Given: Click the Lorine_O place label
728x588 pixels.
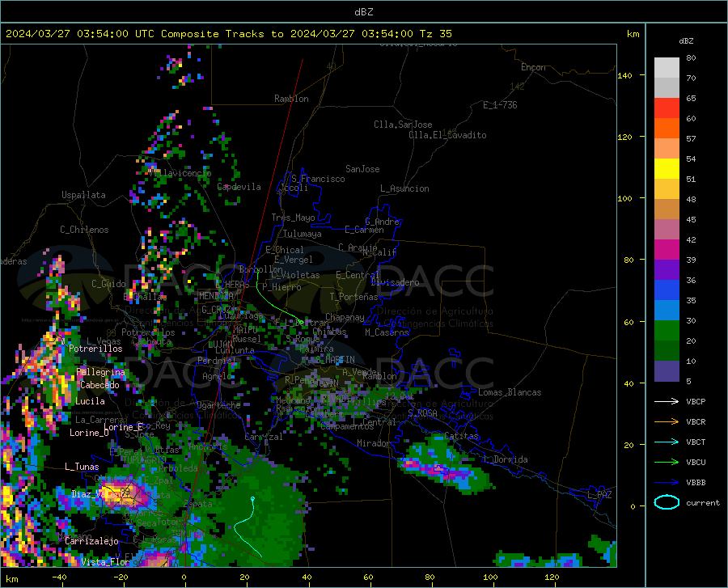Looking at the screenshot, I should click(x=89, y=433).
